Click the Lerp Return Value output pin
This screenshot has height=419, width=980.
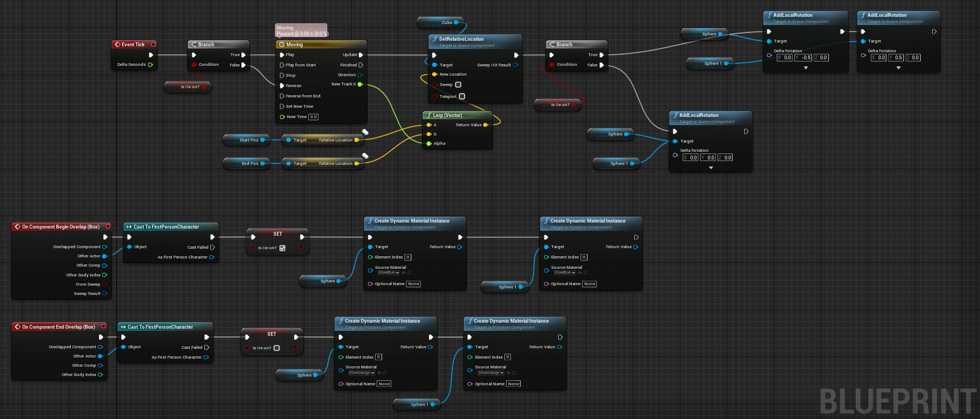click(x=485, y=125)
